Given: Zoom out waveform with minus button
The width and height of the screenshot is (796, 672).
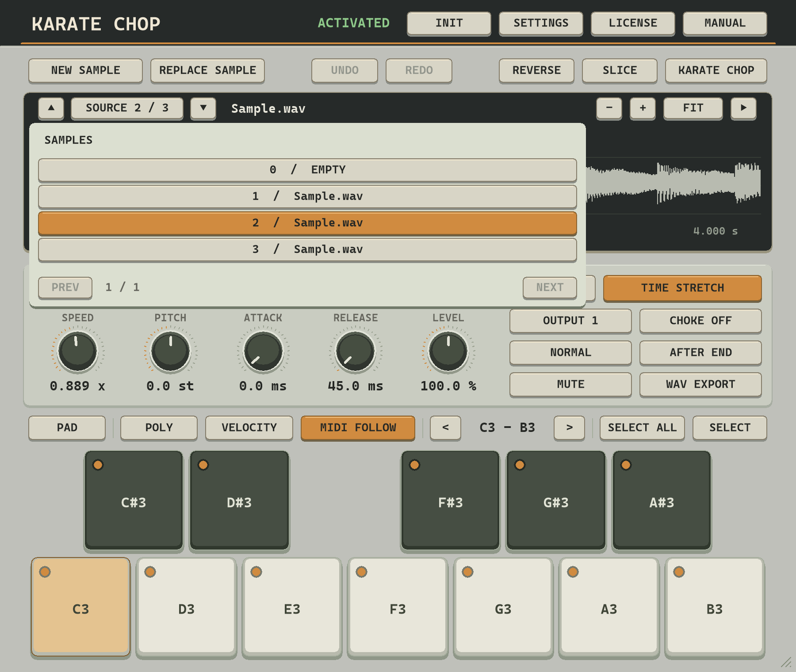Looking at the screenshot, I should click(609, 108).
